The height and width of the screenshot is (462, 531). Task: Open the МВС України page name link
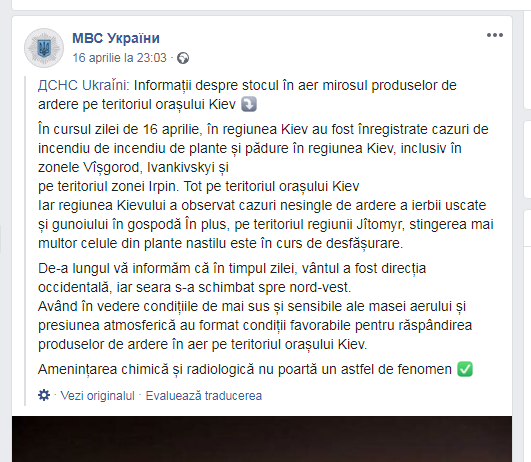click(x=116, y=38)
